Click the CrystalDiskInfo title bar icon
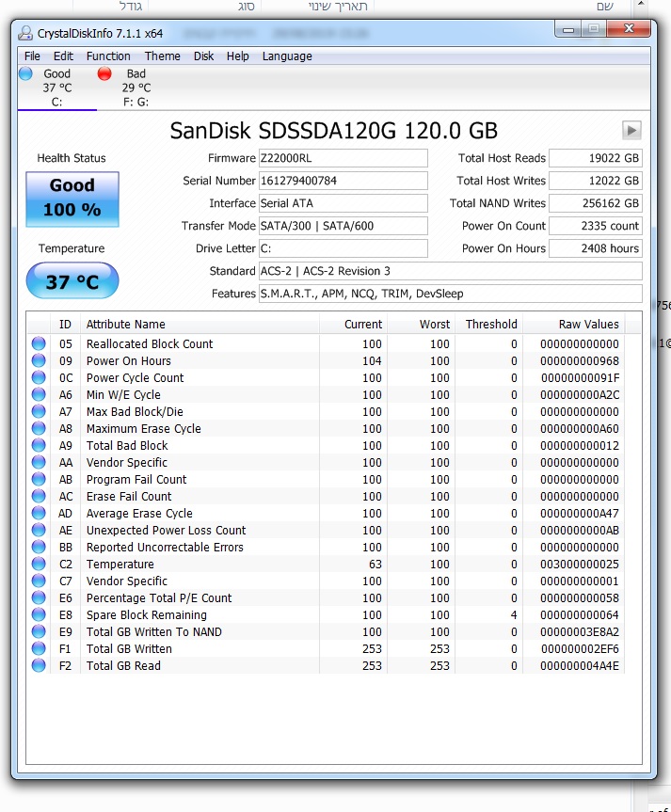Screen dimensions: 671x812 pos(25,33)
